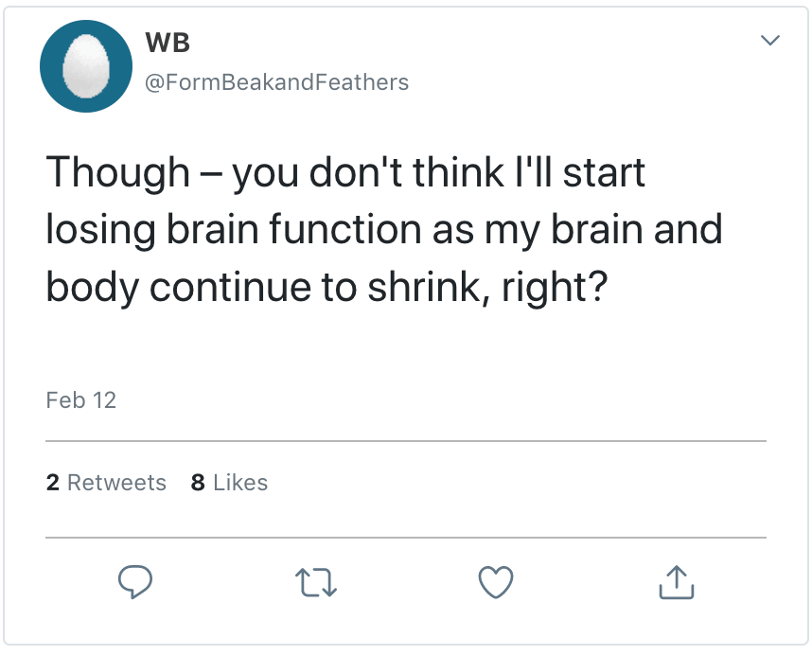Click the tweet line ending "shrink, right?"
Viewport: 812px width, 655px height.
[327, 286]
